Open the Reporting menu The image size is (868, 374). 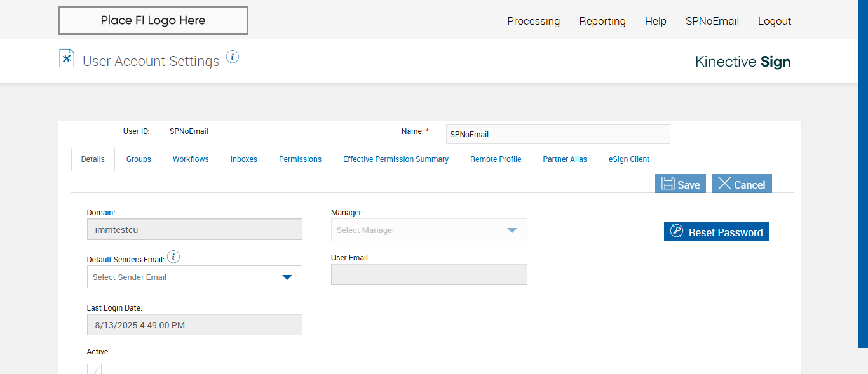pyautogui.click(x=602, y=21)
